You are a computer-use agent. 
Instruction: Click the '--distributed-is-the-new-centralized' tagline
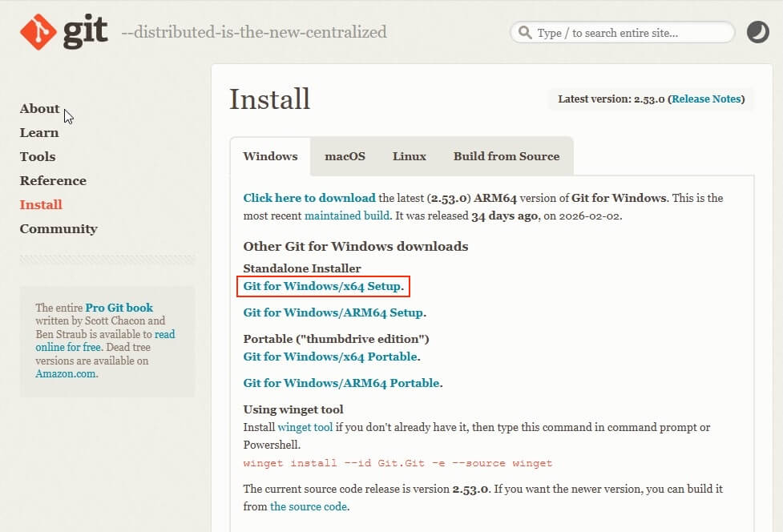point(254,32)
